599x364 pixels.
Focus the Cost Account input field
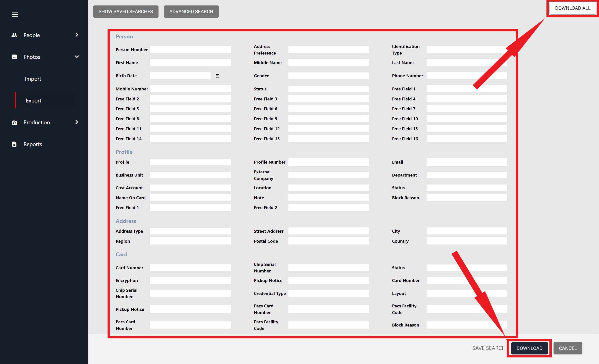coord(190,188)
